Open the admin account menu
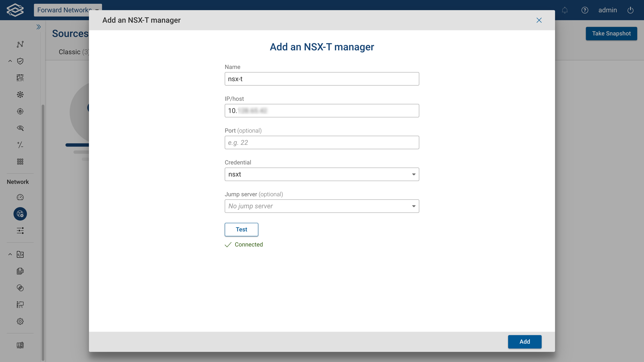 [608, 10]
